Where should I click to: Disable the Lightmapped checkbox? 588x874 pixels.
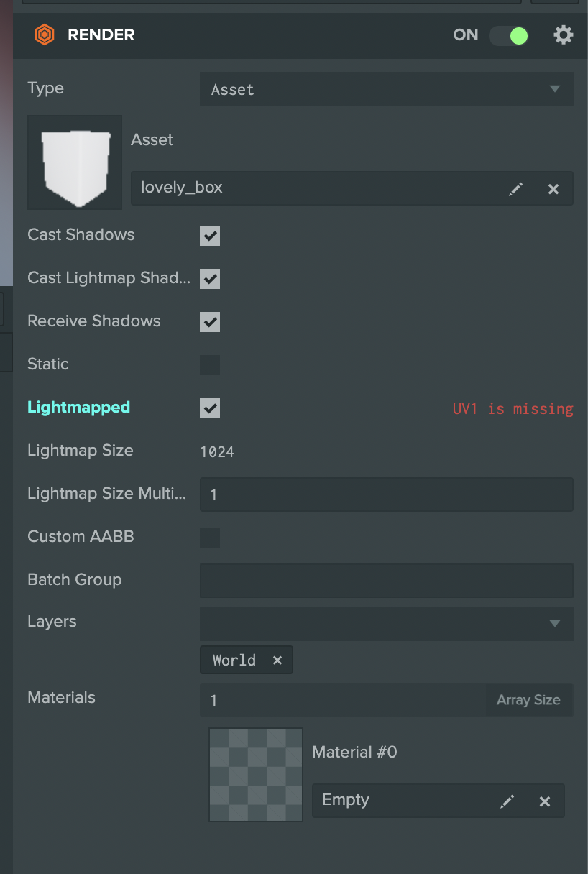[209, 408]
